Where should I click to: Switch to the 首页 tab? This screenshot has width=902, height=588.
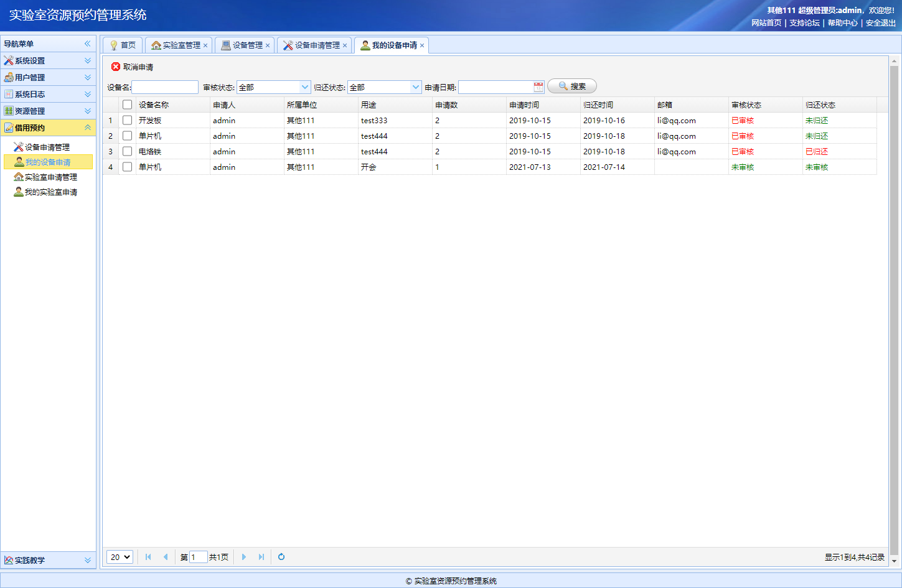123,45
